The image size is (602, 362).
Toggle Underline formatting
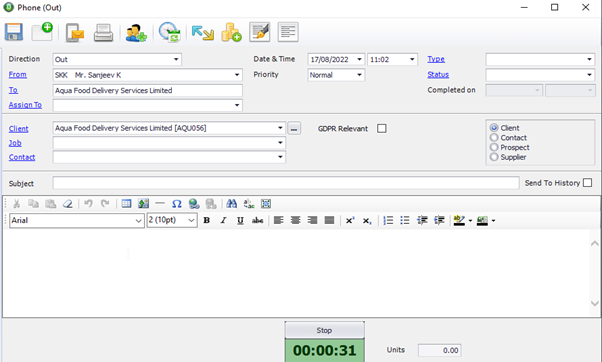tap(240, 220)
